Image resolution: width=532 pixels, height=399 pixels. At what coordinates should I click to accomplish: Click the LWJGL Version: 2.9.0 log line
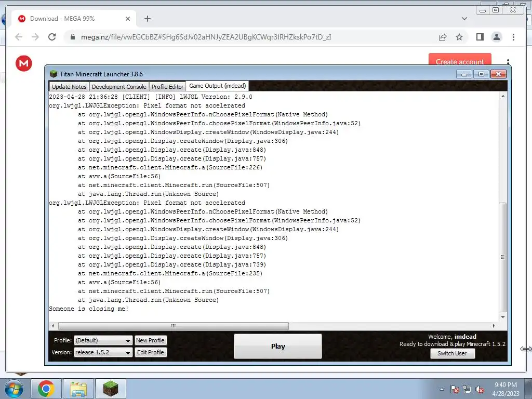[x=151, y=97]
